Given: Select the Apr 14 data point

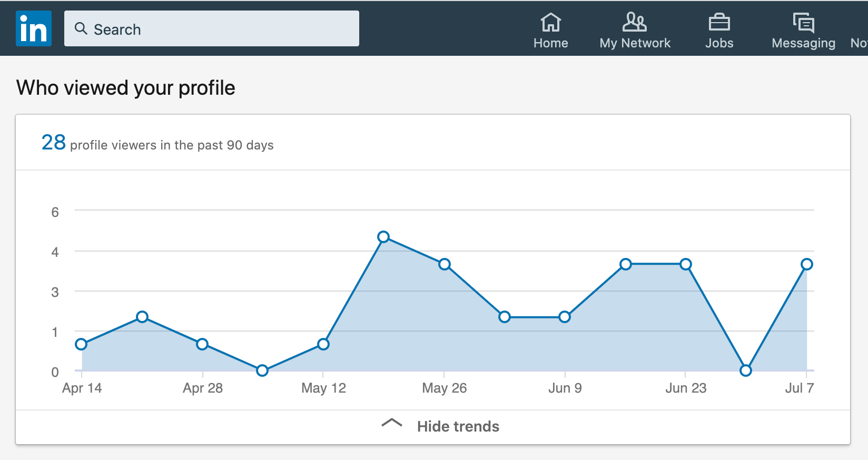Looking at the screenshot, I should tap(81, 344).
